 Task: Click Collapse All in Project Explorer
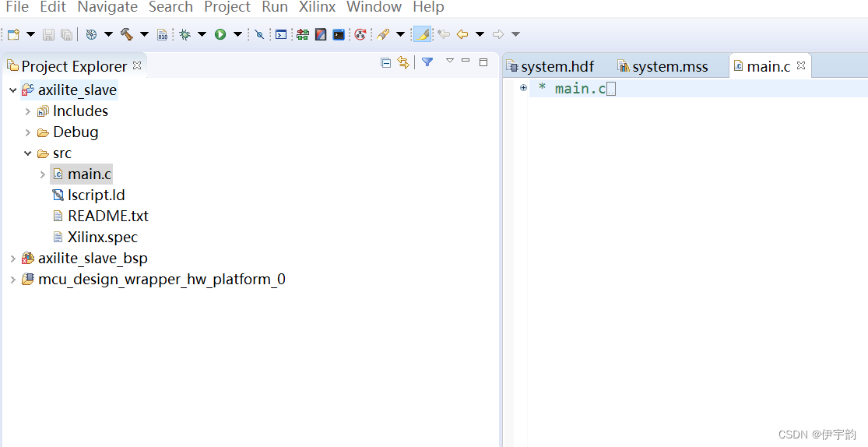[386, 62]
